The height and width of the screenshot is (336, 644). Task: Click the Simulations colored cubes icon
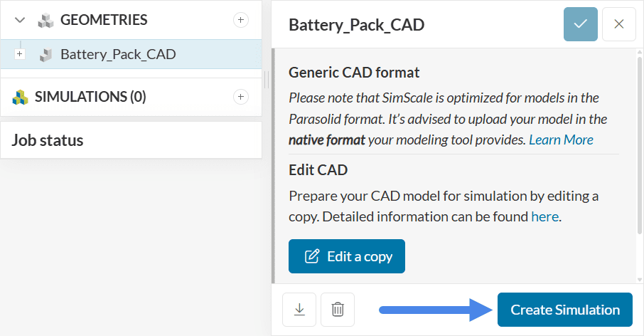[x=20, y=98]
